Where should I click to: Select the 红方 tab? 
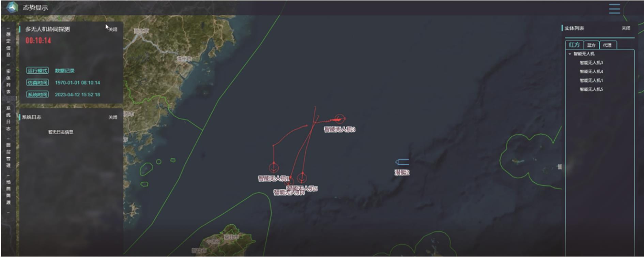(574, 45)
